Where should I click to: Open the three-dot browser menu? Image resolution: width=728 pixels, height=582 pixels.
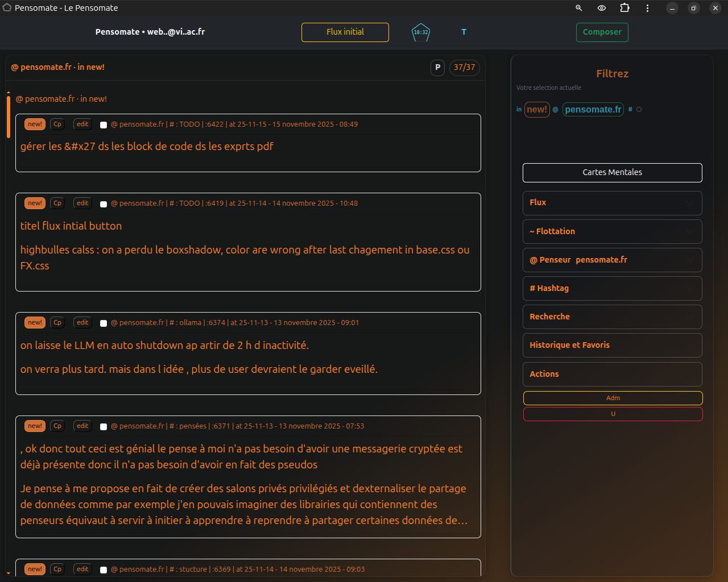[647, 8]
